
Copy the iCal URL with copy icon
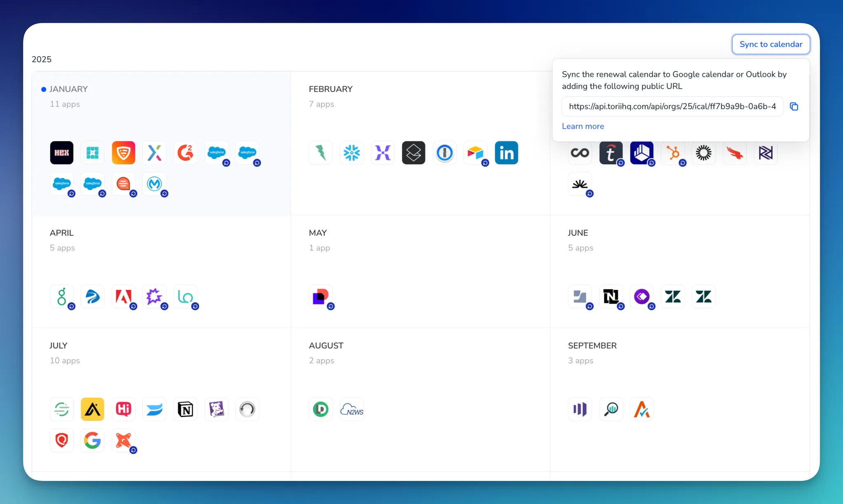(794, 107)
